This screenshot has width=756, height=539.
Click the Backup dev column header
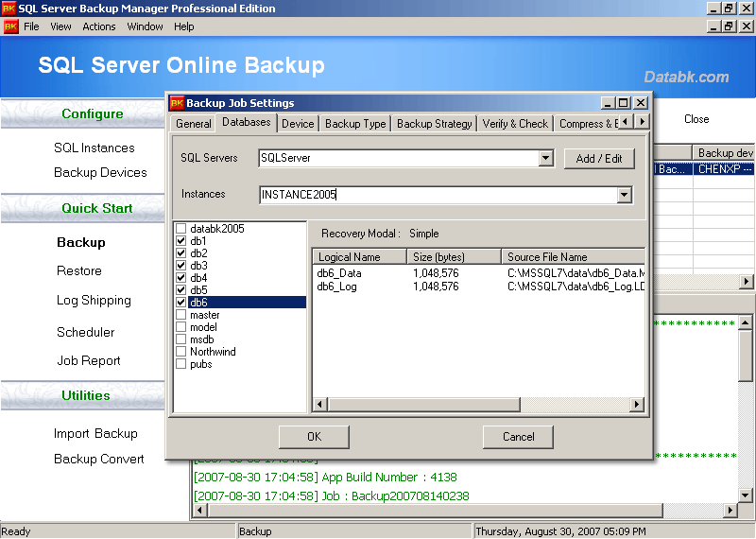(724, 153)
